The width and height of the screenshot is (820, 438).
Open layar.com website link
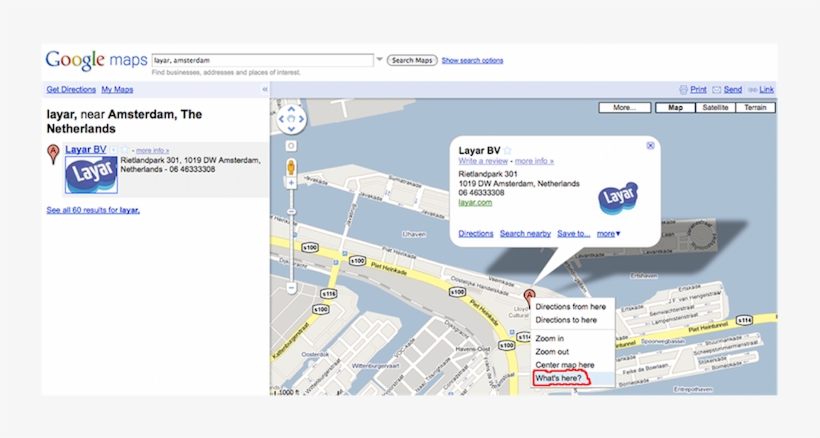475,203
